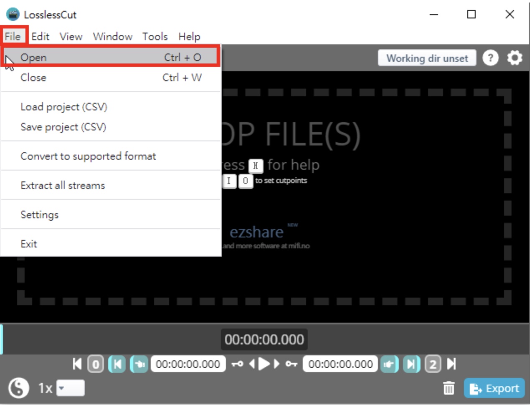Play the video
Screen dimensions: 532x408
[264, 364]
